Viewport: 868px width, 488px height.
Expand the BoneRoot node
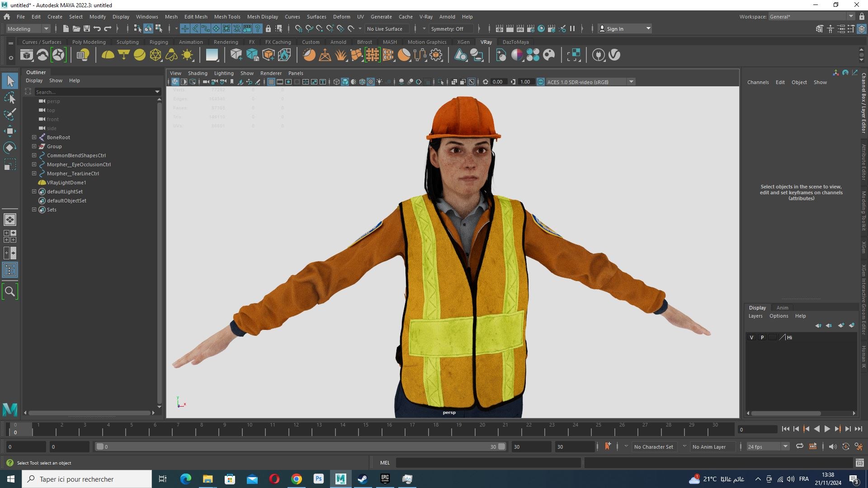coord(34,137)
